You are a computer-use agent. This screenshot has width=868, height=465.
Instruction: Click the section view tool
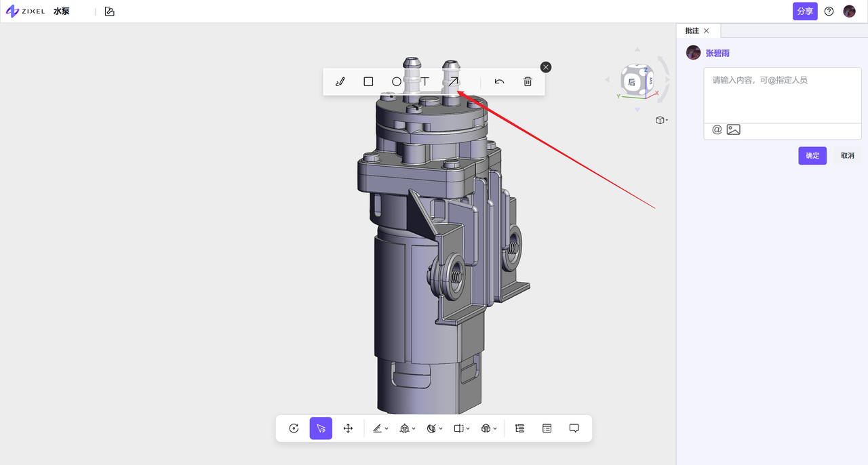tap(459, 428)
